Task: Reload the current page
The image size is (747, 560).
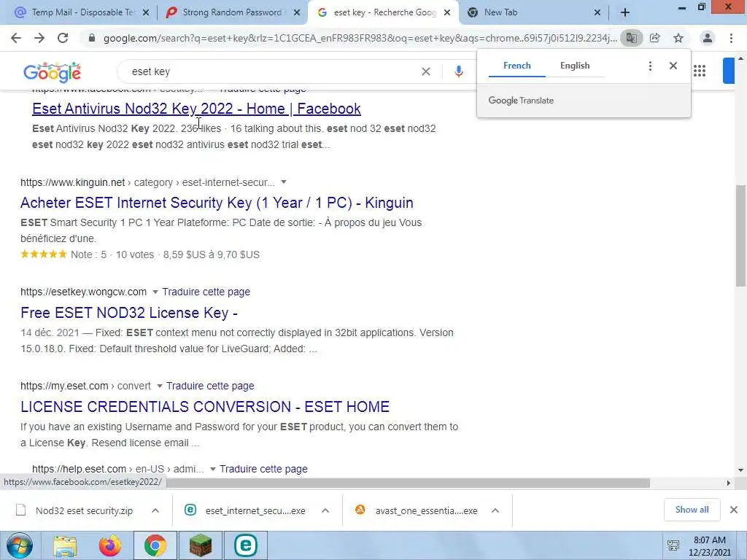Action: coord(63,38)
